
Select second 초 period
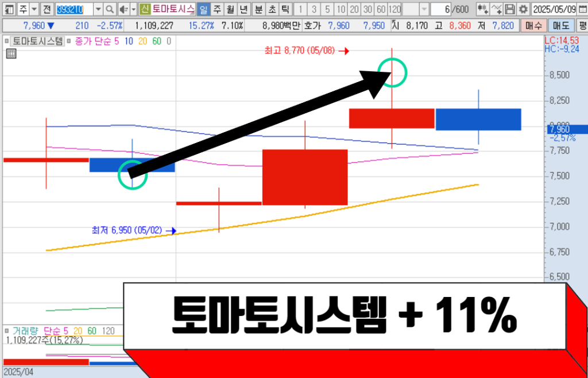(x=272, y=9)
